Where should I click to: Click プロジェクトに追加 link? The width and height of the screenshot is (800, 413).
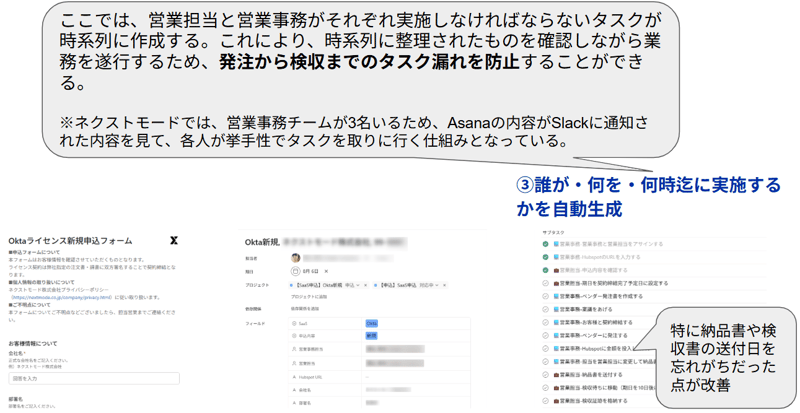coord(309,297)
